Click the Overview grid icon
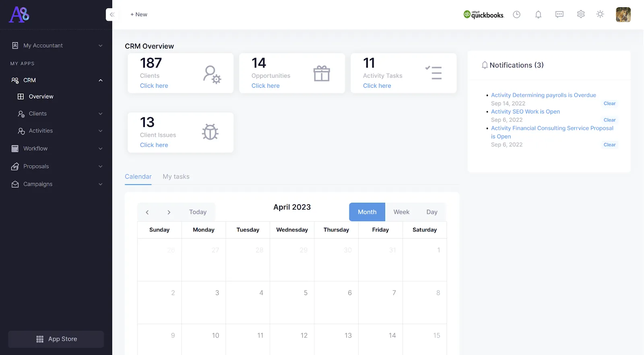 (x=21, y=97)
